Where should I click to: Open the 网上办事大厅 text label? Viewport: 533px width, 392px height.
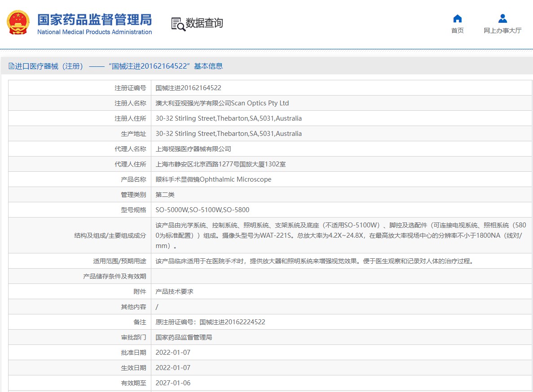(x=502, y=30)
